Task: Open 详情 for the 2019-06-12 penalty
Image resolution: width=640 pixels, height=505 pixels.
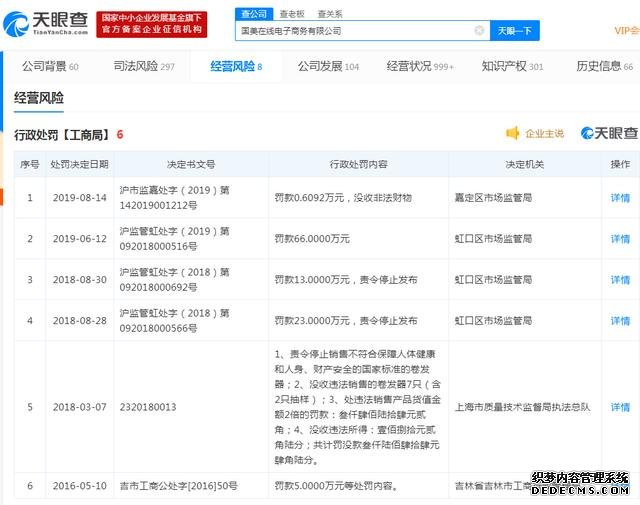Action: (620, 239)
